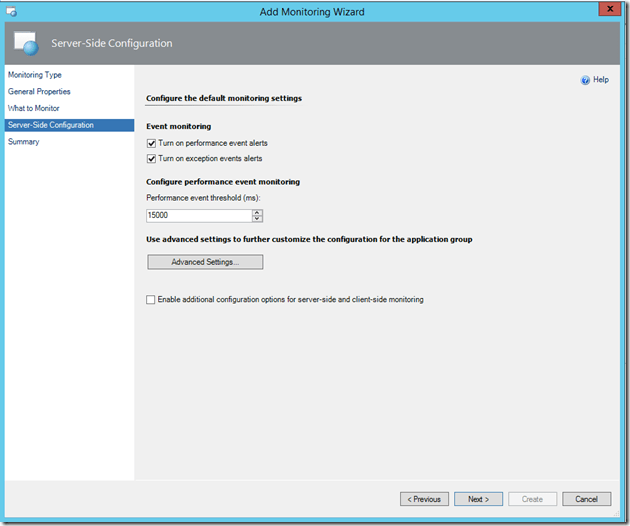This screenshot has height=526, width=630.
Task: Proceed with the Next button
Action: 478,499
